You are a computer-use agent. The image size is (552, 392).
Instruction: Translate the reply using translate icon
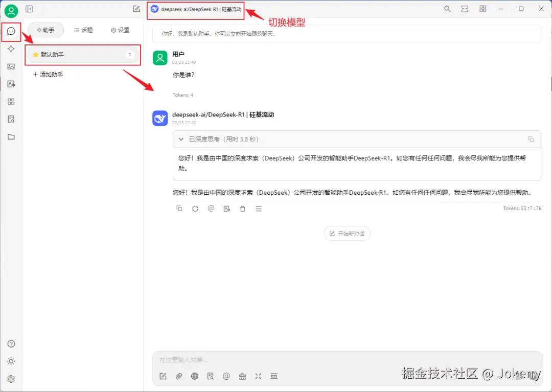227,209
